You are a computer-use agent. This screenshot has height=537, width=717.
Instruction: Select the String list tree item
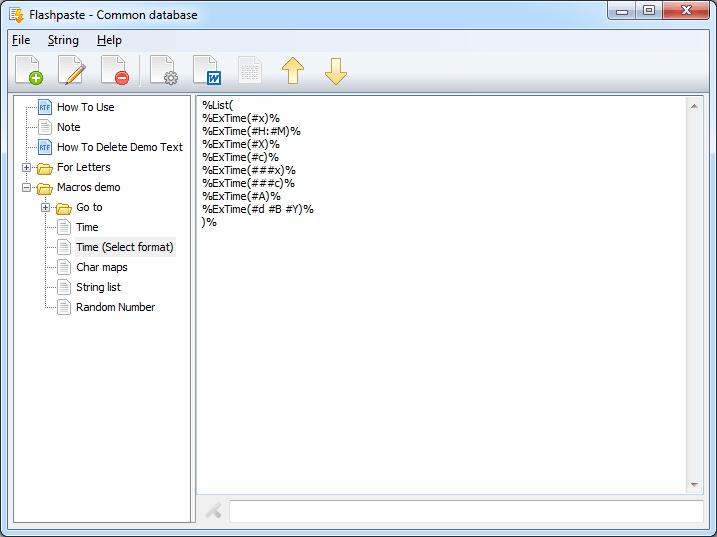98,287
